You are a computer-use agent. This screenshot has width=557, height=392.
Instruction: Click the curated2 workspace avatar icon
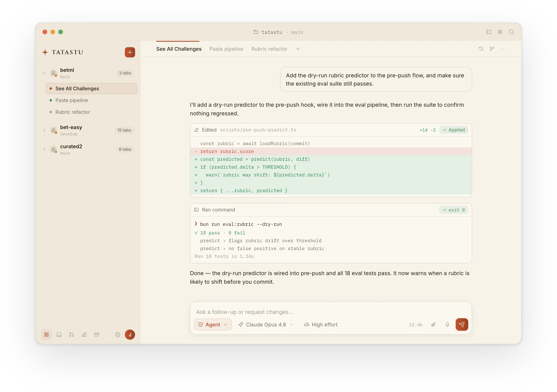point(53,149)
